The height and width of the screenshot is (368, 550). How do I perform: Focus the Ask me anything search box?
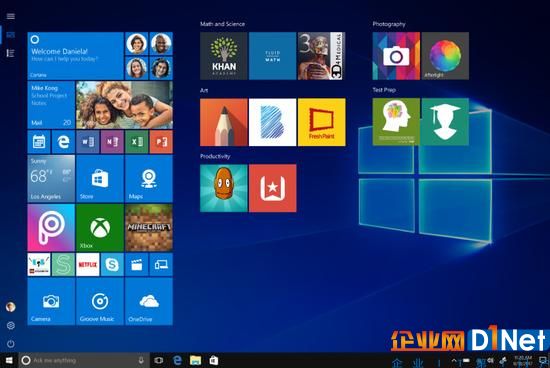pyautogui.click(x=84, y=360)
